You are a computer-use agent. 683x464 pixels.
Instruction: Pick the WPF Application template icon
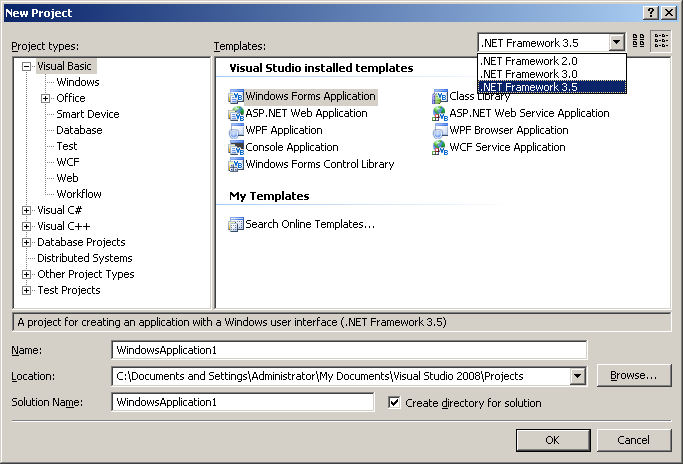pos(236,130)
